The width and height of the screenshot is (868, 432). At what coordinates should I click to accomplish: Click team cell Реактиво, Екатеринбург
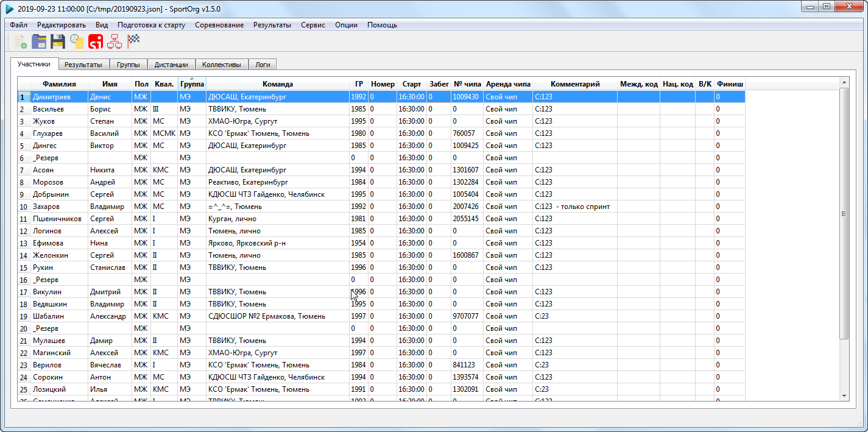278,182
